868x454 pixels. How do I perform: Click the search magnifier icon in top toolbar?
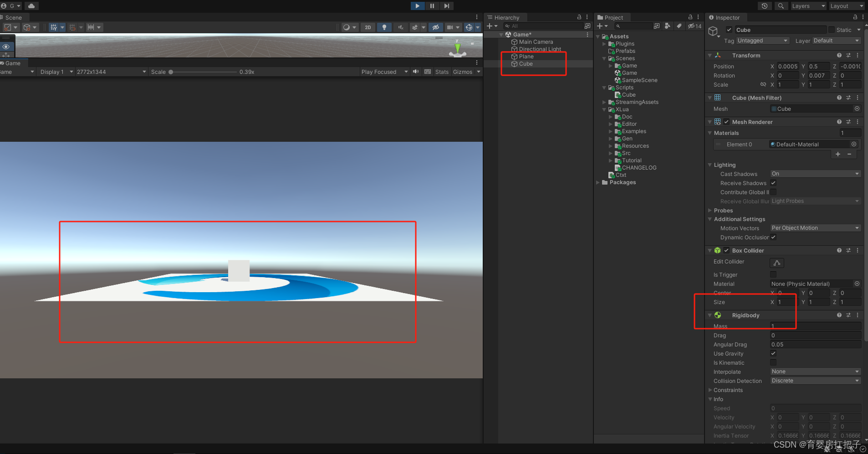781,6
